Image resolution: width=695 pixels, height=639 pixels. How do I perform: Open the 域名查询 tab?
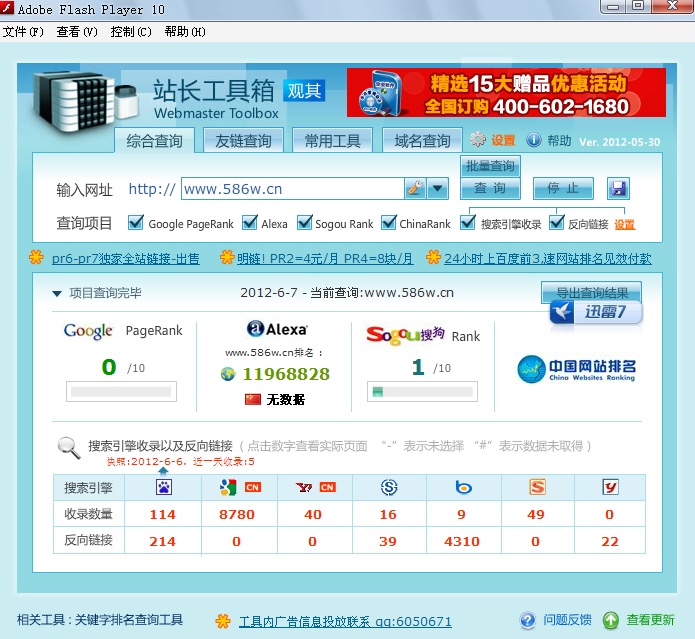pos(422,141)
